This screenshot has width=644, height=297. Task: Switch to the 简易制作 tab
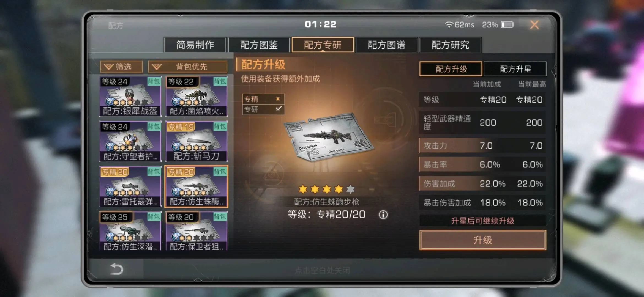[195, 45]
